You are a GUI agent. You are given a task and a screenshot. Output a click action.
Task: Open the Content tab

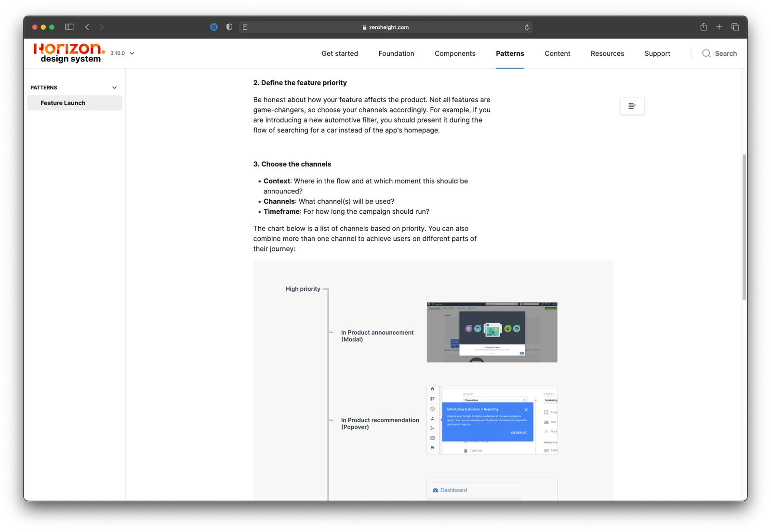(x=558, y=53)
